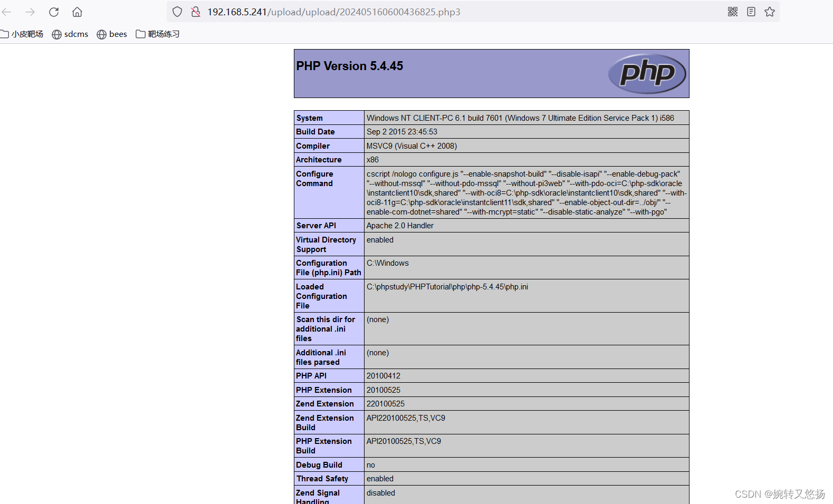
Task: Open the sdcms bookmark
Action: coord(70,34)
